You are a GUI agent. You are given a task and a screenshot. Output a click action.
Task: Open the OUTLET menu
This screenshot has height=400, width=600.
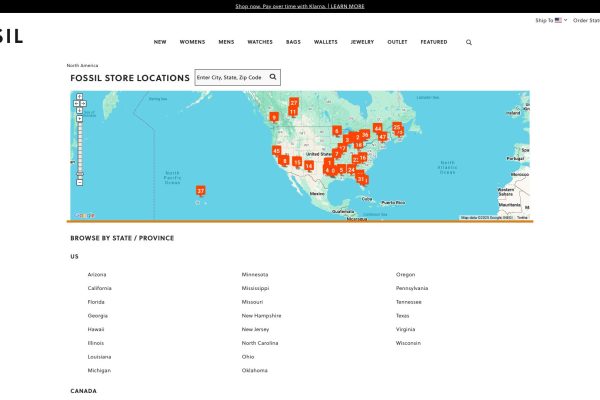pyautogui.click(x=397, y=42)
